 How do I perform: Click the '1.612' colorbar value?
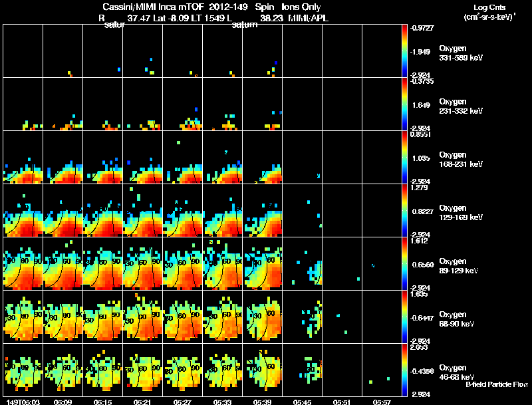419,241
